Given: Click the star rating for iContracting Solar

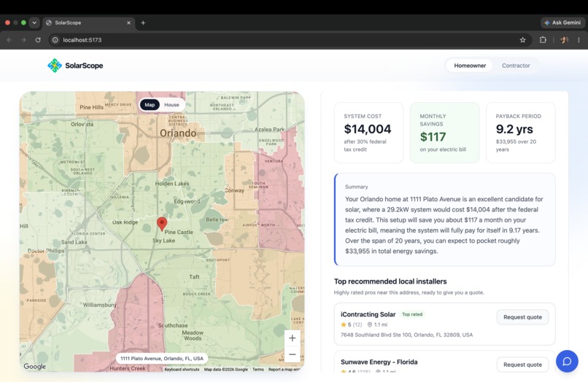Looking at the screenshot, I should coord(351,324).
